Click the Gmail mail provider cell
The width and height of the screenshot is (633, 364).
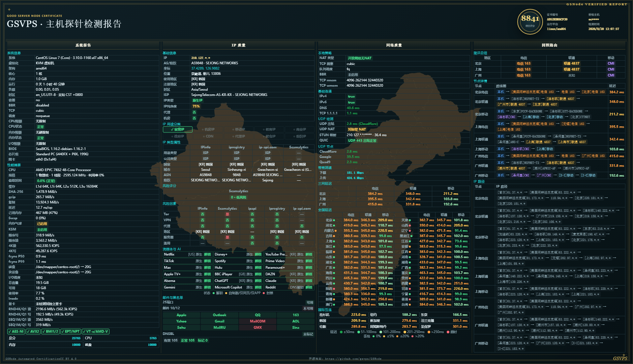[220, 321]
